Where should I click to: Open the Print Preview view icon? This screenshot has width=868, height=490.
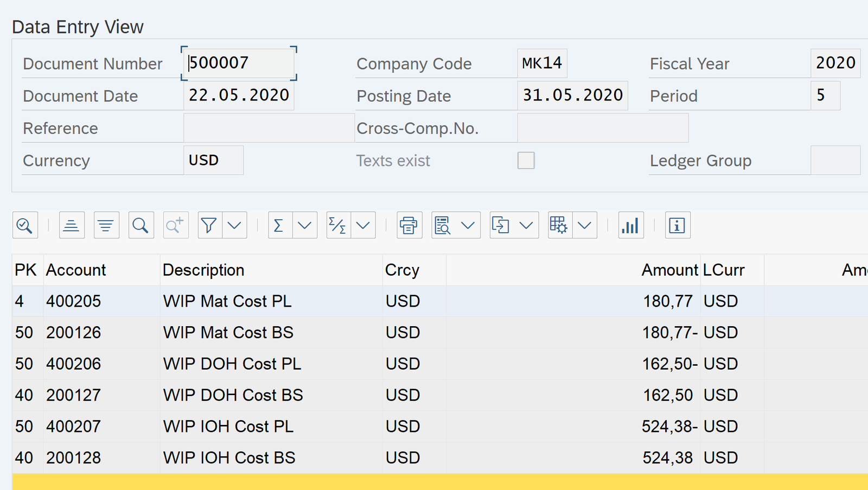[x=443, y=225]
